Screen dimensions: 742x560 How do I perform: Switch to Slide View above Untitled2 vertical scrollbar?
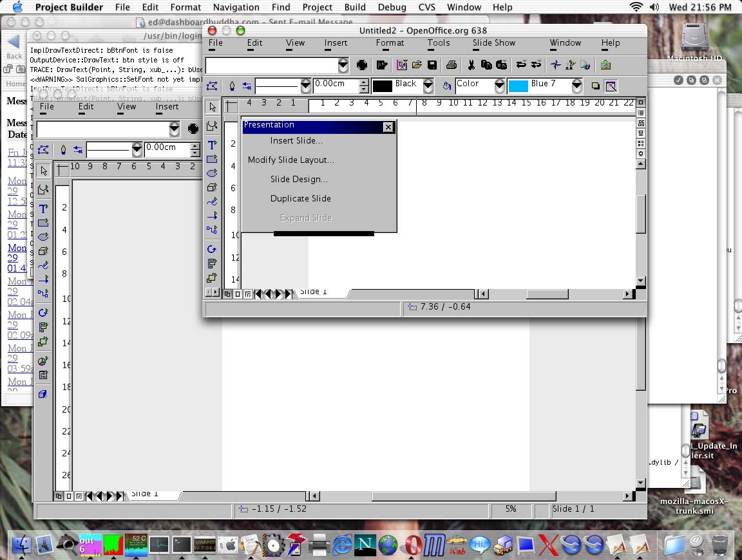tap(641, 123)
